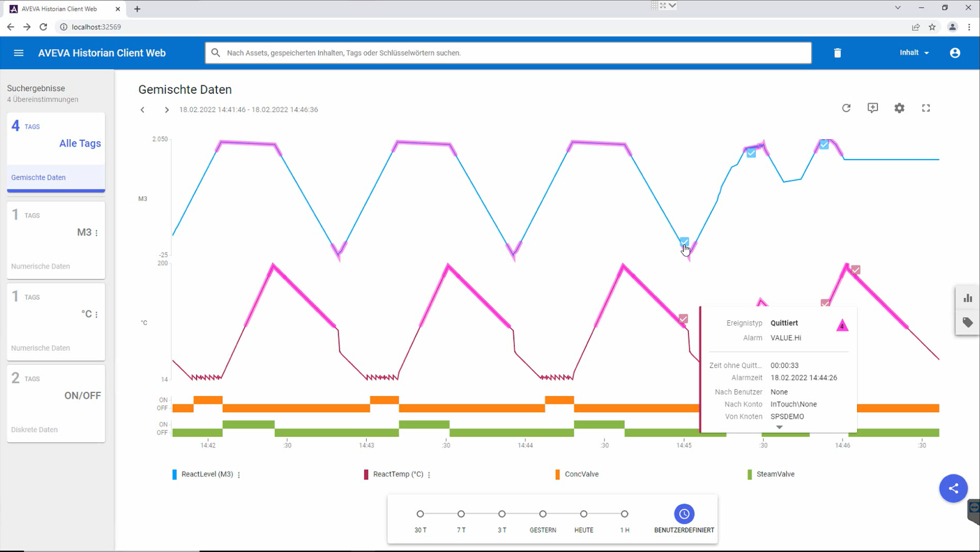Select the GESTERN time range
This screenshot has width=980, height=552.
coord(543,514)
